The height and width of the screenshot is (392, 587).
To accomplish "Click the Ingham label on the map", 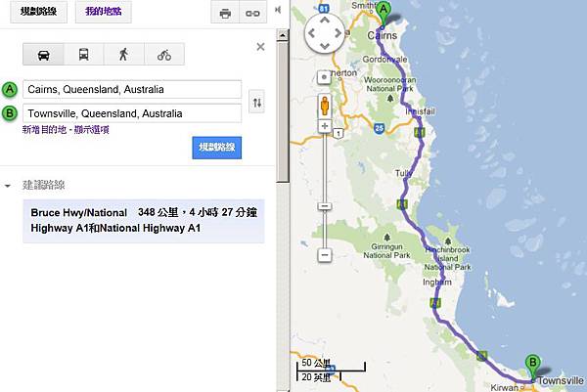I will point(437,283).
